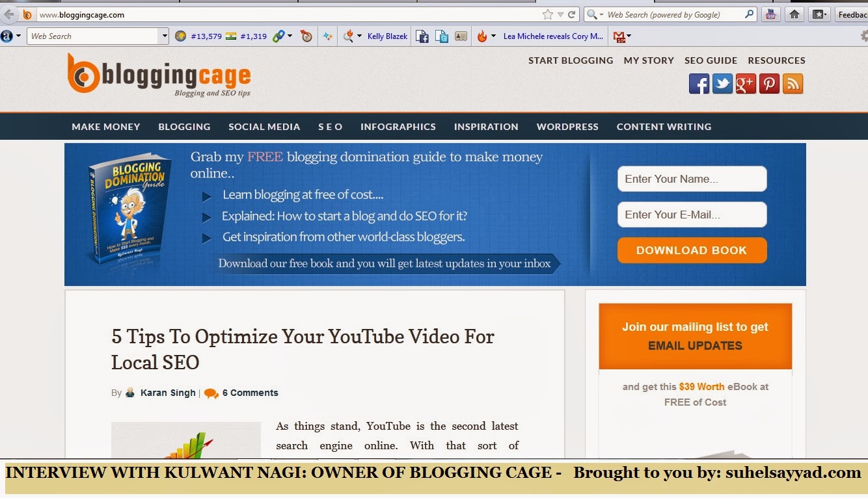Open Lea Michele reveals Cory M... headline

point(553,36)
